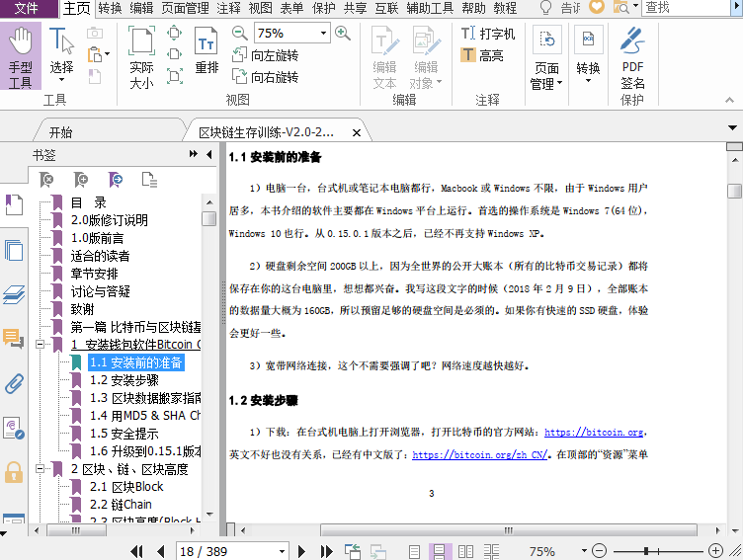Open Edit Object (编辑对象) tool
The width and height of the screenshot is (743, 560).
coord(426,57)
